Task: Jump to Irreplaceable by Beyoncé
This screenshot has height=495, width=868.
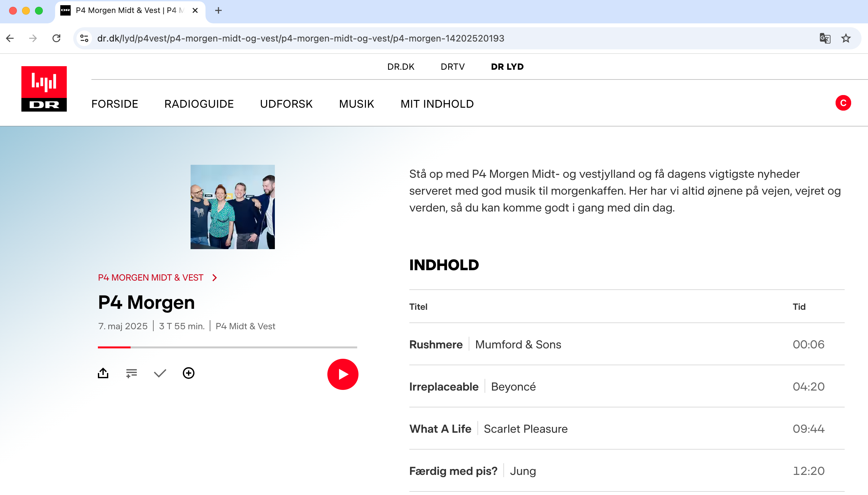Action: point(627,387)
